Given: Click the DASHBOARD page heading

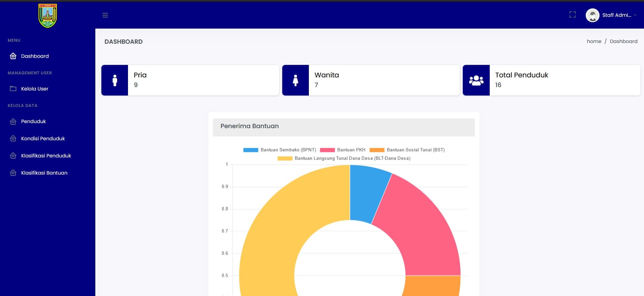Looking at the screenshot, I should point(124,42).
